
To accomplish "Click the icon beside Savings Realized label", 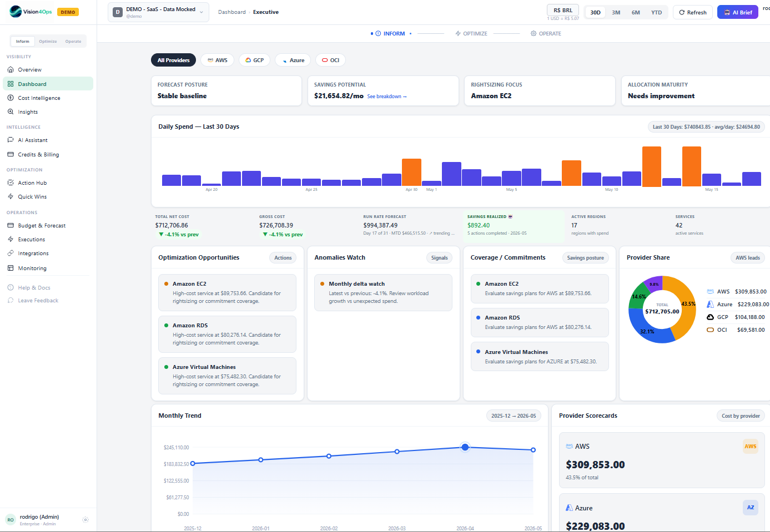I will pos(510,217).
